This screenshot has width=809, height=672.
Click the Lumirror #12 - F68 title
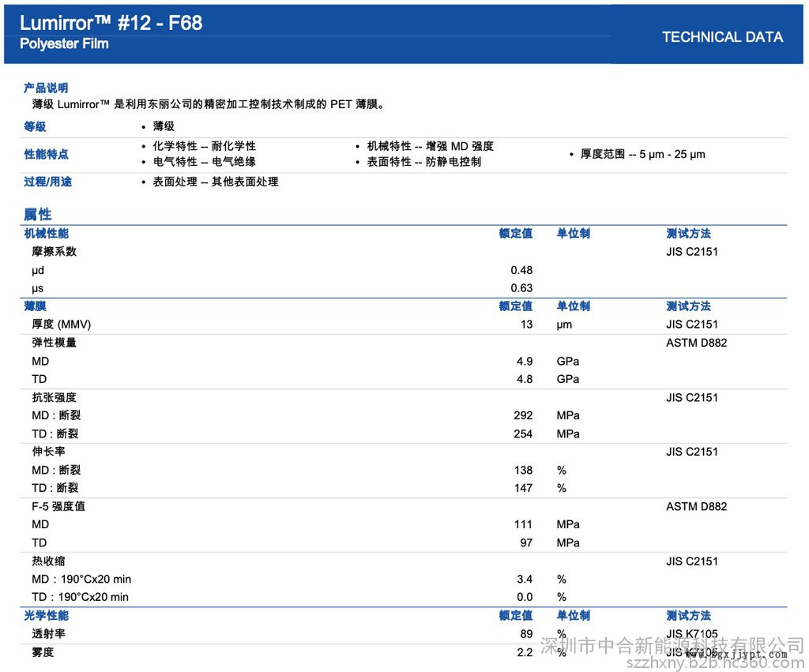click(111, 22)
